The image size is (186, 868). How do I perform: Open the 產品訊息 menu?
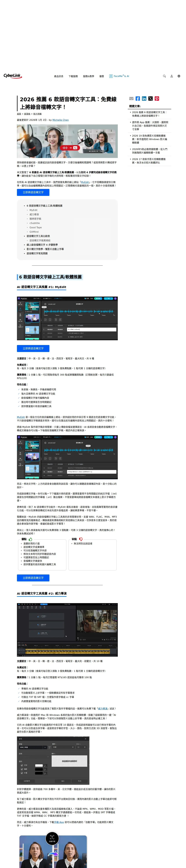coord(59,76)
